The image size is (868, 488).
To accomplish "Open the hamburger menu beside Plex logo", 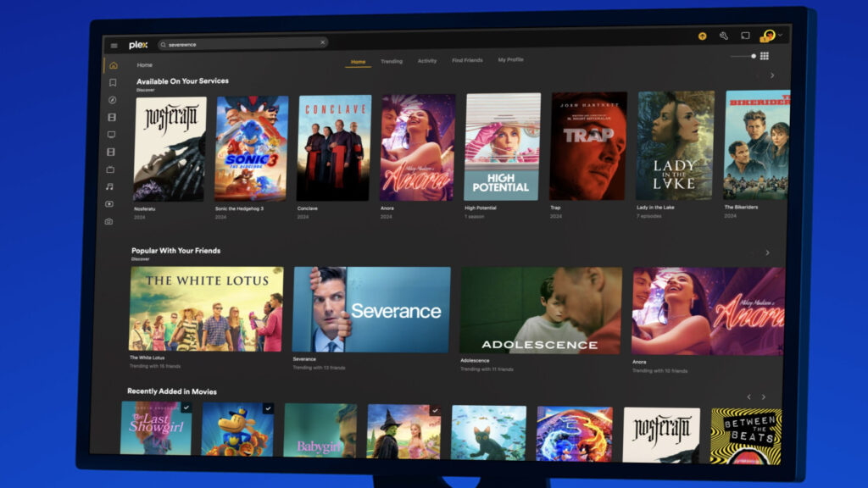I will (x=114, y=46).
